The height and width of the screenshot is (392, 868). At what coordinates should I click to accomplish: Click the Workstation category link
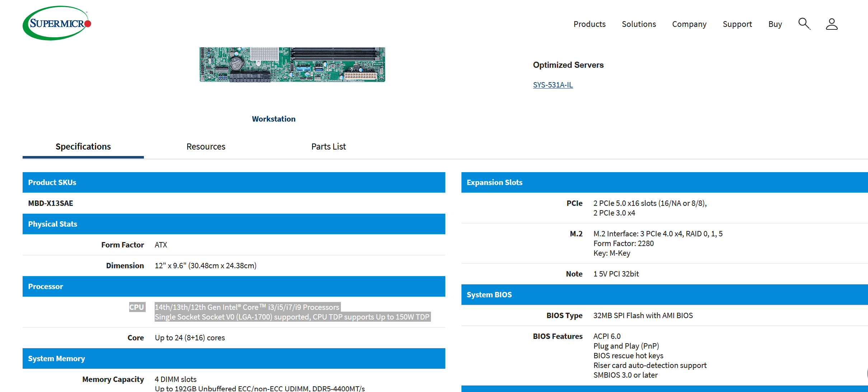(273, 119)
